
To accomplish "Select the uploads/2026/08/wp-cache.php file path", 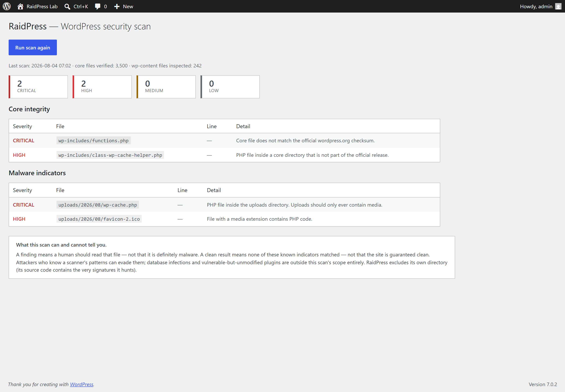I will pos(98,205).
